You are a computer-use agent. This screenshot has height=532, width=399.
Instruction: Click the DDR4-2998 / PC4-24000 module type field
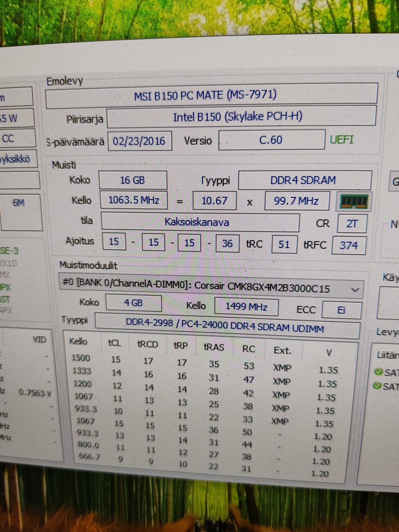tap(227, 325)
